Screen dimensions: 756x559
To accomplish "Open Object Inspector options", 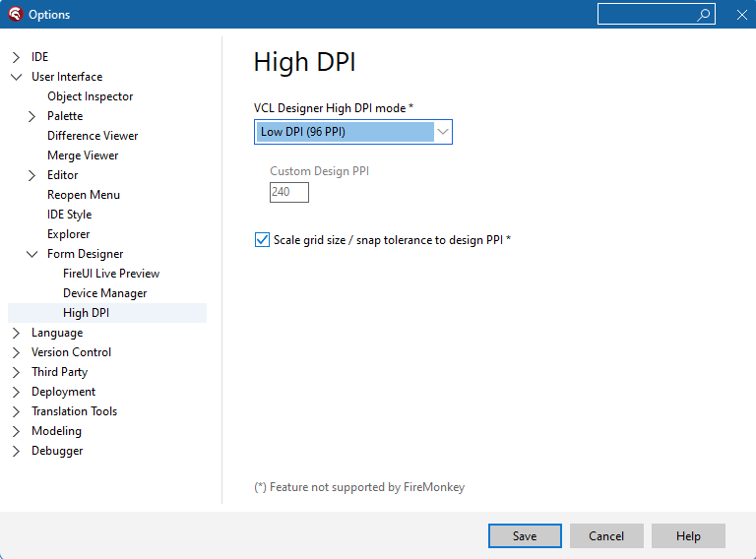I will [x=91, y=96].
